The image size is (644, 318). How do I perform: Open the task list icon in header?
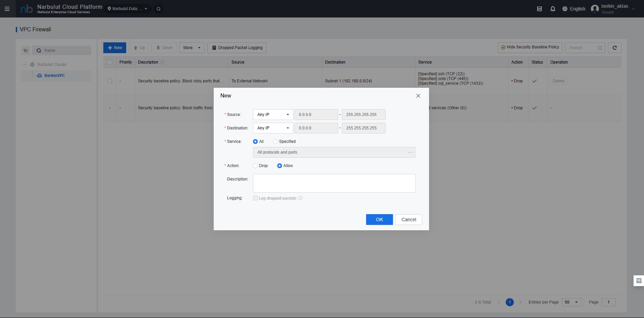(x=539, y=9)
